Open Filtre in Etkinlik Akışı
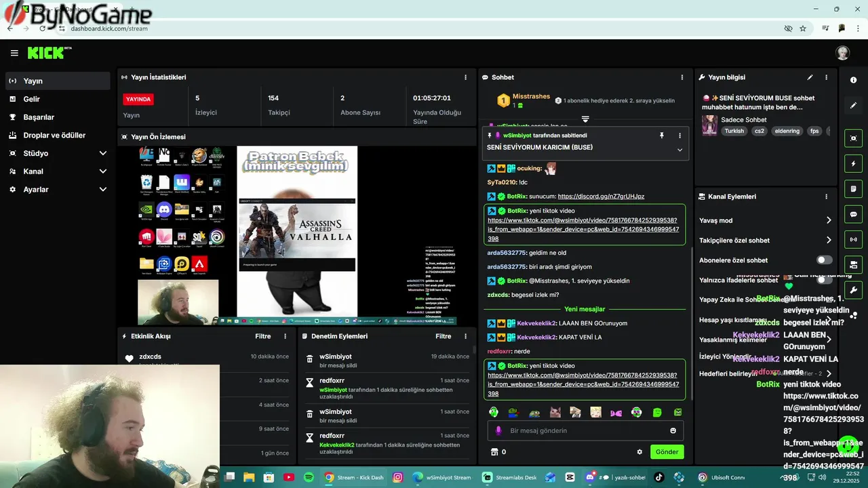The image size is (868, 488). click(263, 336)
